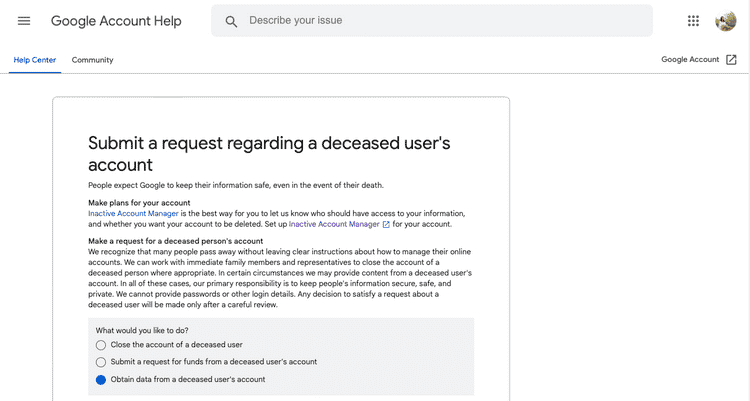
Task: Select Submit a request for funds option
Action: pyautogui.click(x=101, y=362)
